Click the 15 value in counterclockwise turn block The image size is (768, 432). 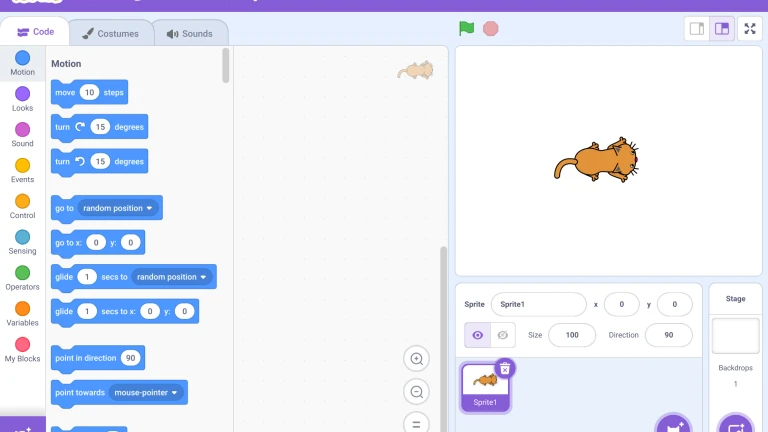[100, 161]
